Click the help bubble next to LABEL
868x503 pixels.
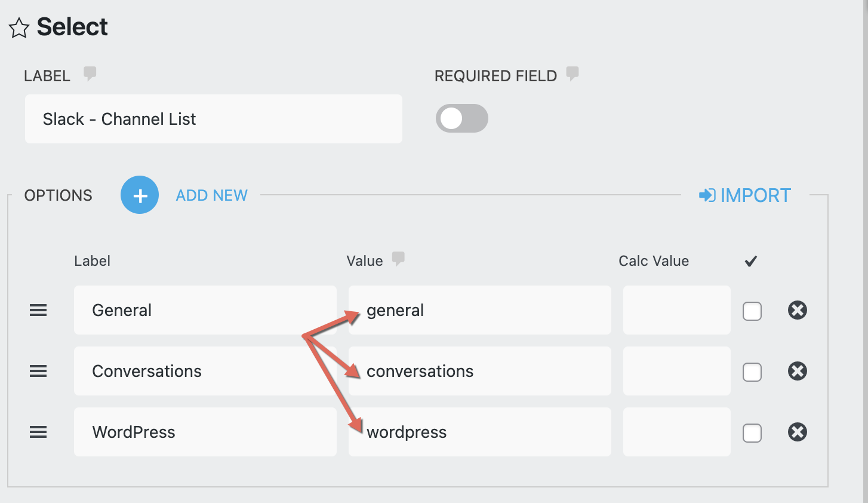point(90,73)
